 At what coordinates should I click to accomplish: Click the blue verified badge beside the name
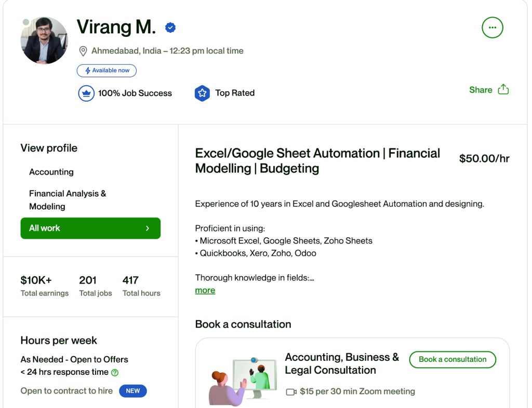pyautogui.click(x=170, y=28)
